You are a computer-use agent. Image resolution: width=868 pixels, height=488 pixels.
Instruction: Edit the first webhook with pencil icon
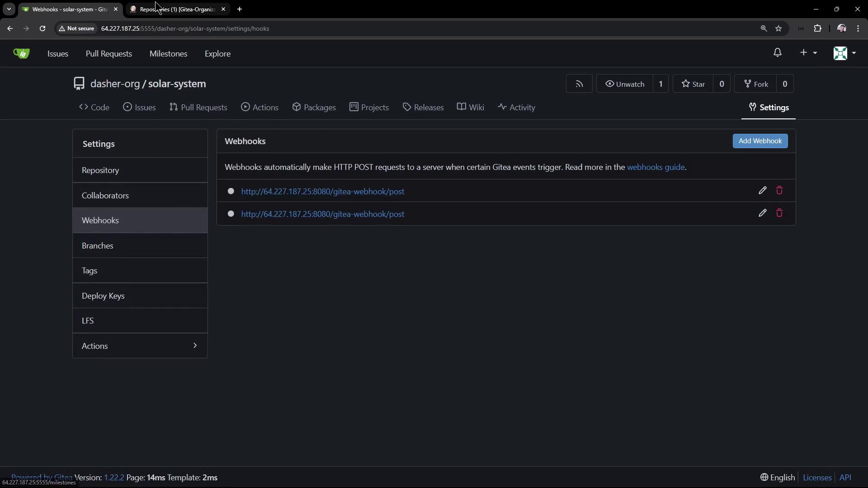(x=762, y=191)
